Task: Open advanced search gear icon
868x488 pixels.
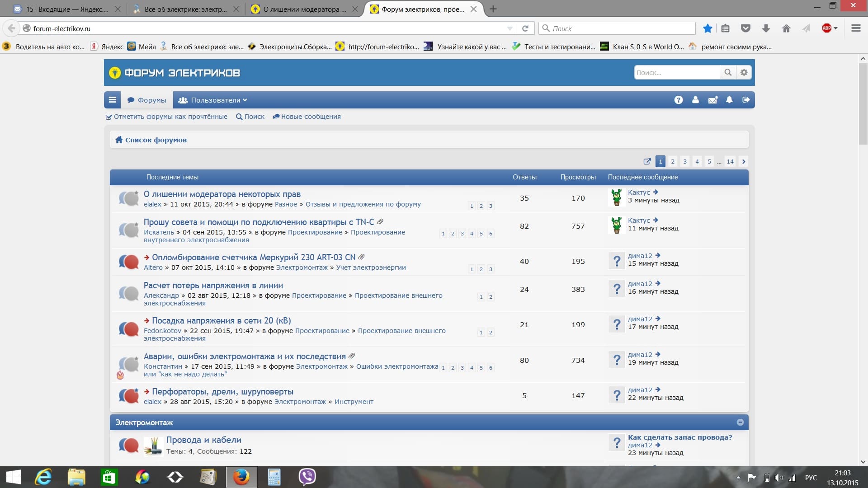Action: [x=744, y=72]
